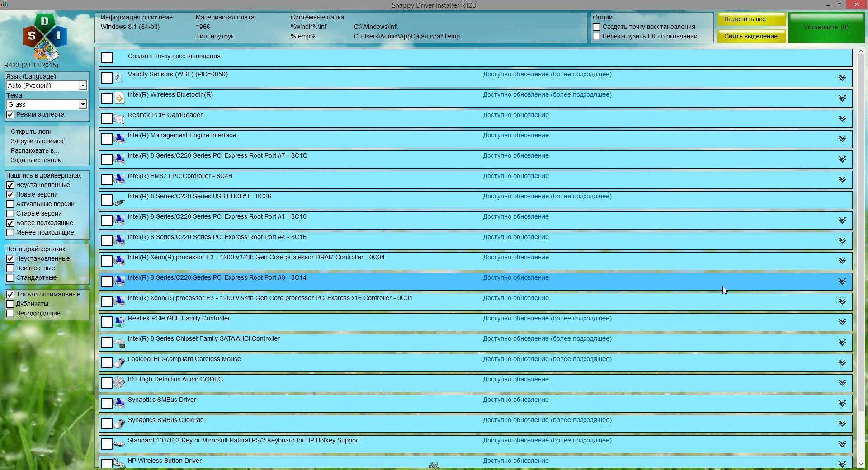Click the Synaptics SMBus Driver icon
This screenshot has width=868, height=470.
[x=119, y=403]
